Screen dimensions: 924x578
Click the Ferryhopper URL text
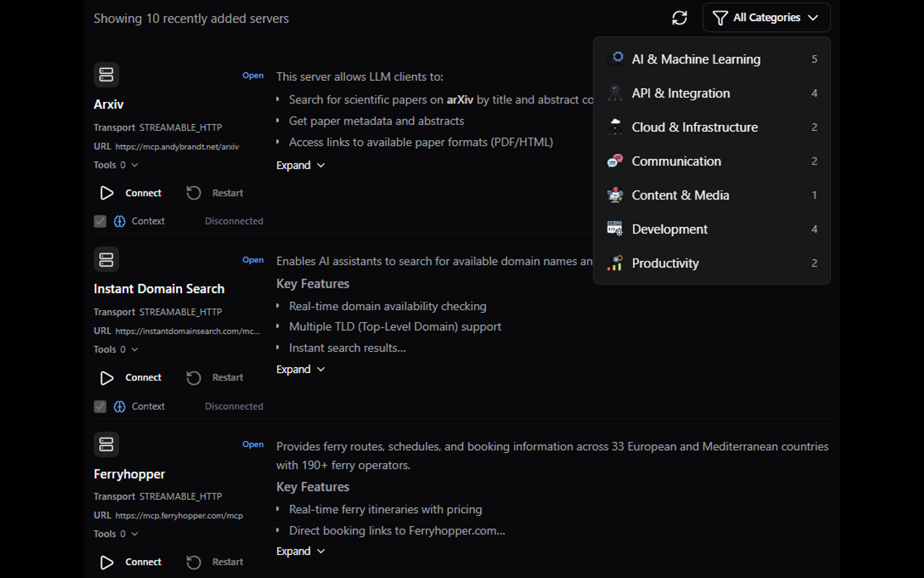click(179, 516)
